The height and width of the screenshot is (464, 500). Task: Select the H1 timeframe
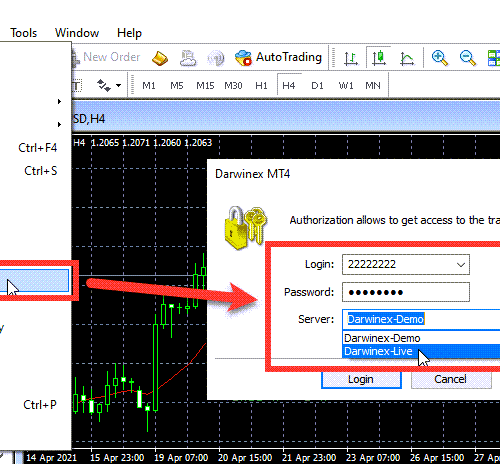pos(261,86)
